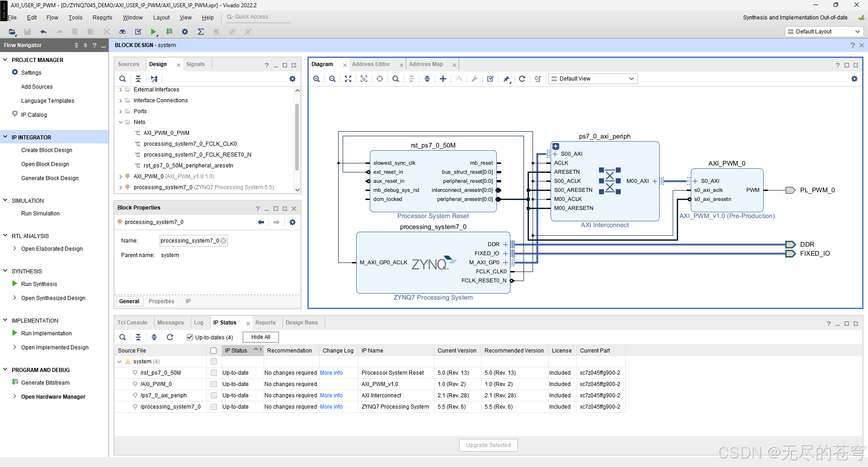The height and width of the screenshot is (467, 868).
Task: Collapse the Nets node in Design tree
Action: [120, 122]
